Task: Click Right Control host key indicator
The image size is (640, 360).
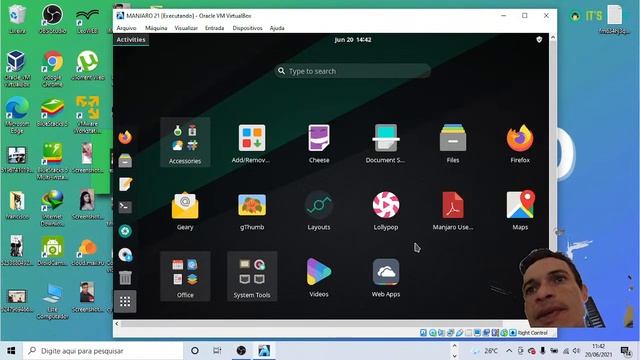Action: tap(533, 333)
